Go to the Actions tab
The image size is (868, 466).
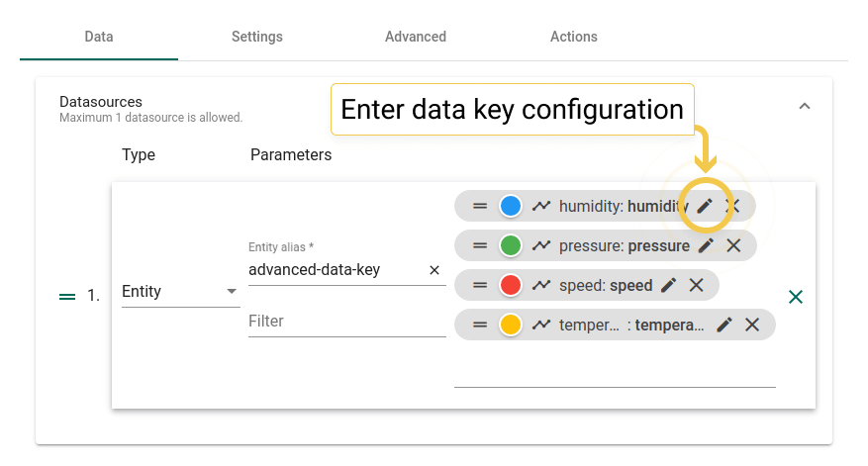(x=573, y=37)
